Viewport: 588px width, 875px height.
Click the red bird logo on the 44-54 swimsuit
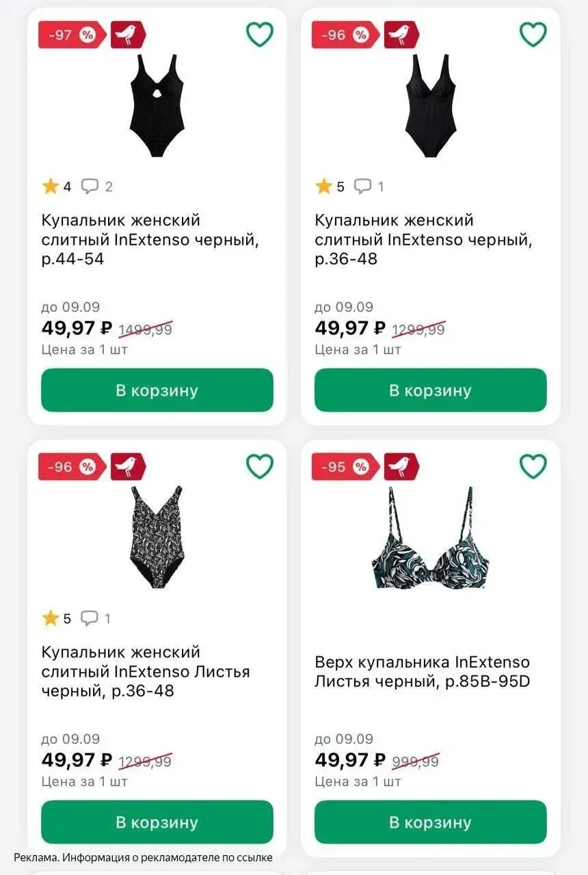pyautogui.click(x=128, y=35)
